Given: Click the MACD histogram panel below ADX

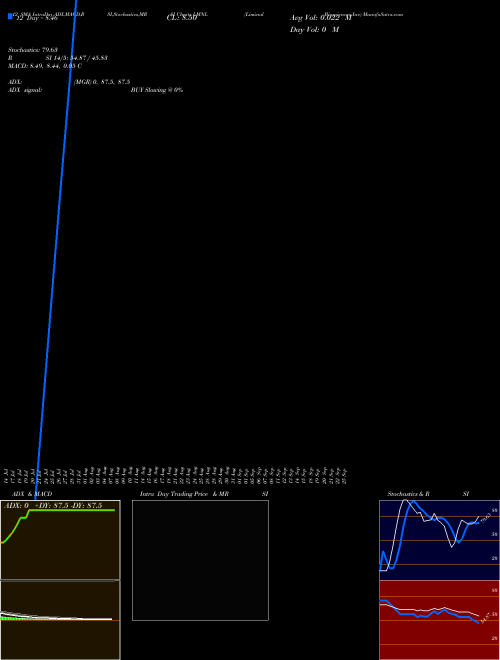Looking at the screenshot, I should (x=60, y=620).
